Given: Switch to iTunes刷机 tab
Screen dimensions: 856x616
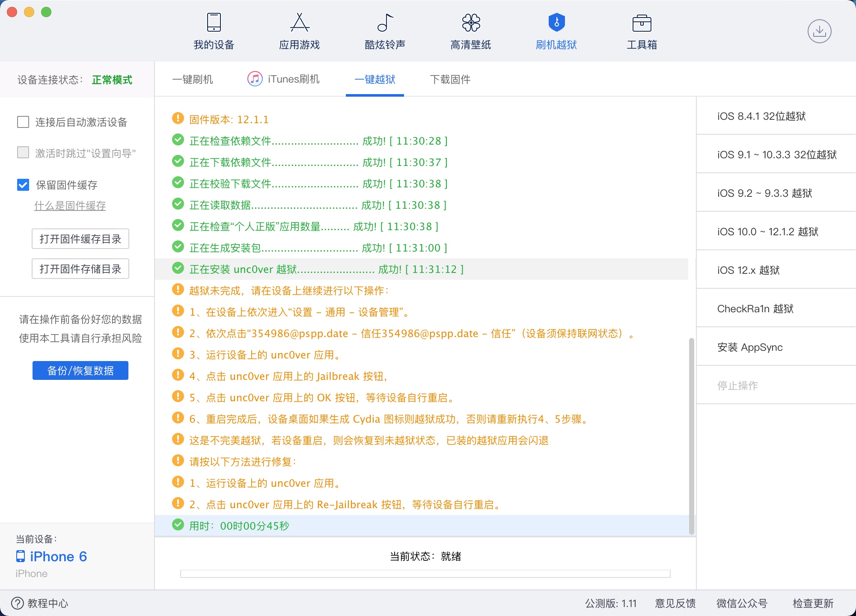Looking at the screenshot, I should click(283, 79).
